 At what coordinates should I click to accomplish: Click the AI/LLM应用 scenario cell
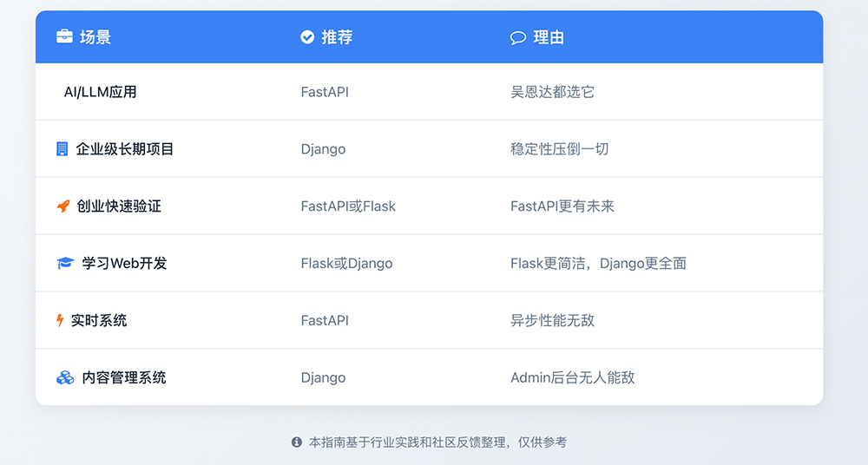click(100, 92)
